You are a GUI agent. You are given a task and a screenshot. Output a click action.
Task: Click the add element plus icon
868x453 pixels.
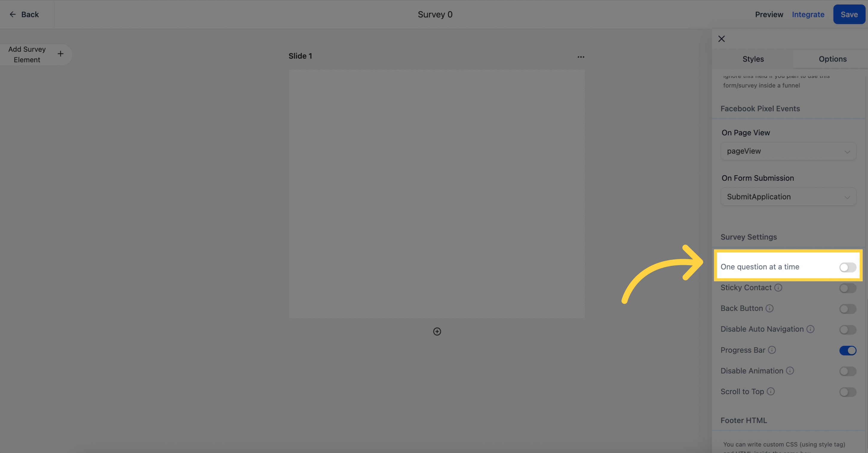tap(60, 54)
